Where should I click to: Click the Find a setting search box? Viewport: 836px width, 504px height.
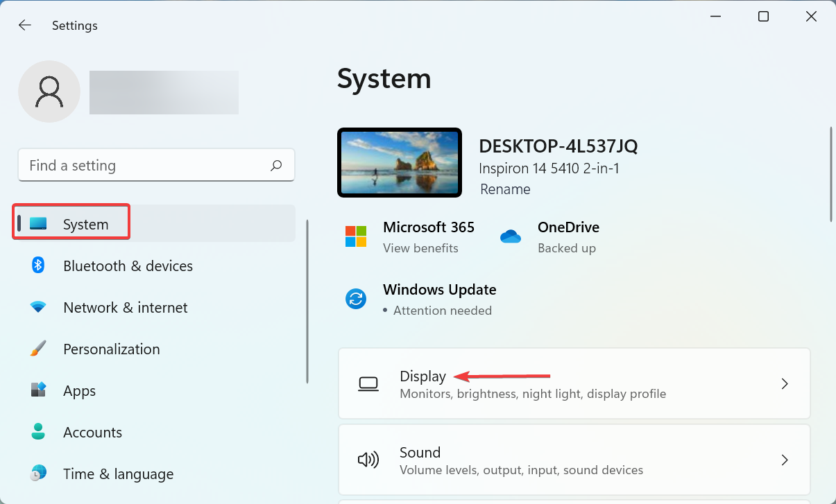click(146, 166)
